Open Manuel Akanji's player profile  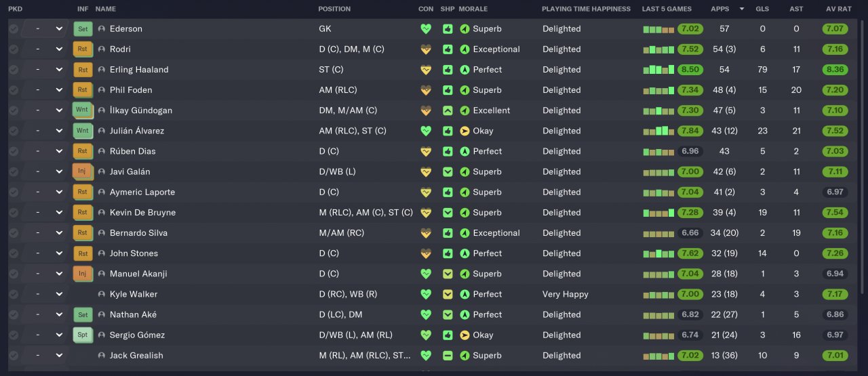pyautogui.click(x=138, y=274)
